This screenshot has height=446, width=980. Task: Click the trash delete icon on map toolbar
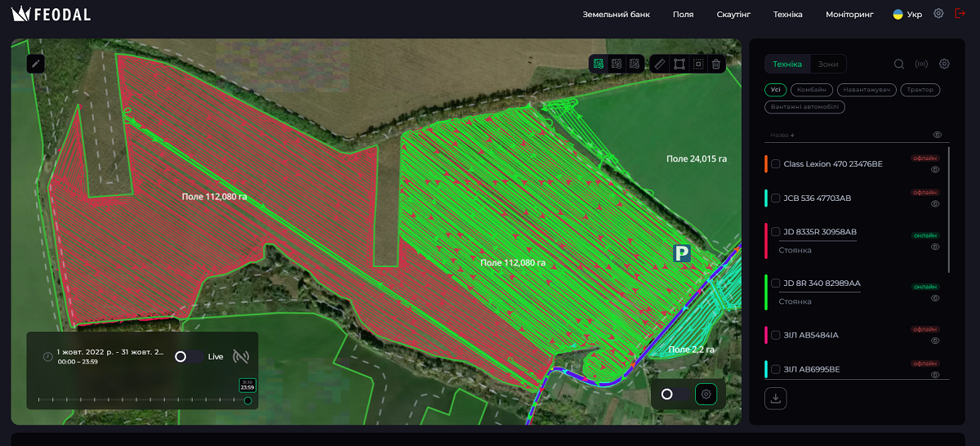(x=716, y=64)
